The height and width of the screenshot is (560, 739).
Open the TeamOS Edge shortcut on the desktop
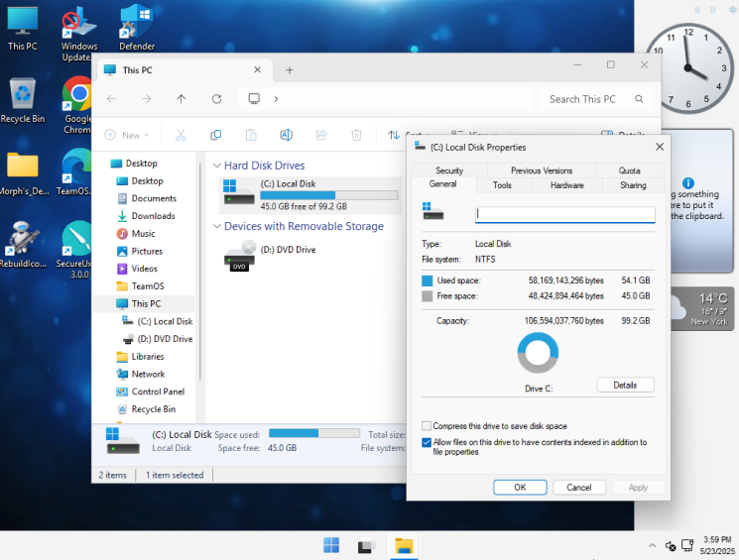tap(75, 172)
